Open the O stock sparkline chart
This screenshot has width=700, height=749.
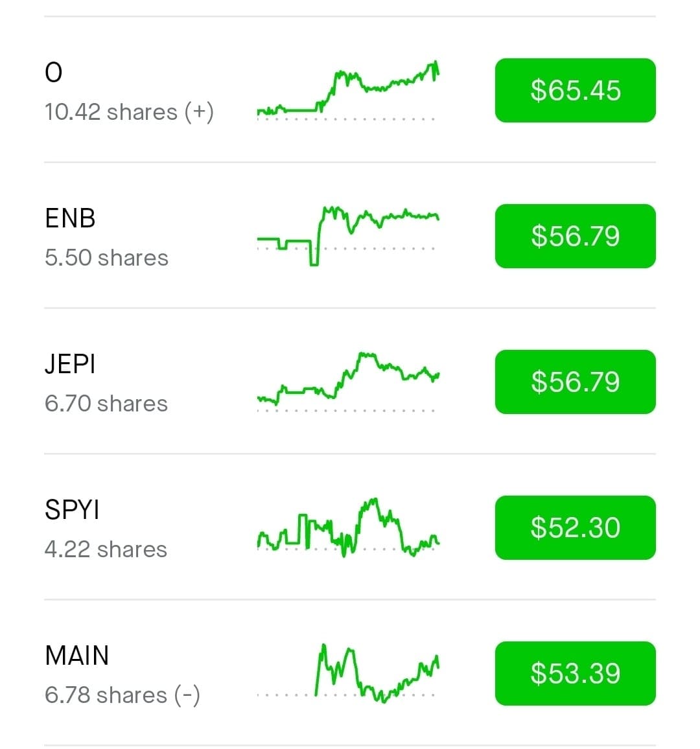(348, 90)
